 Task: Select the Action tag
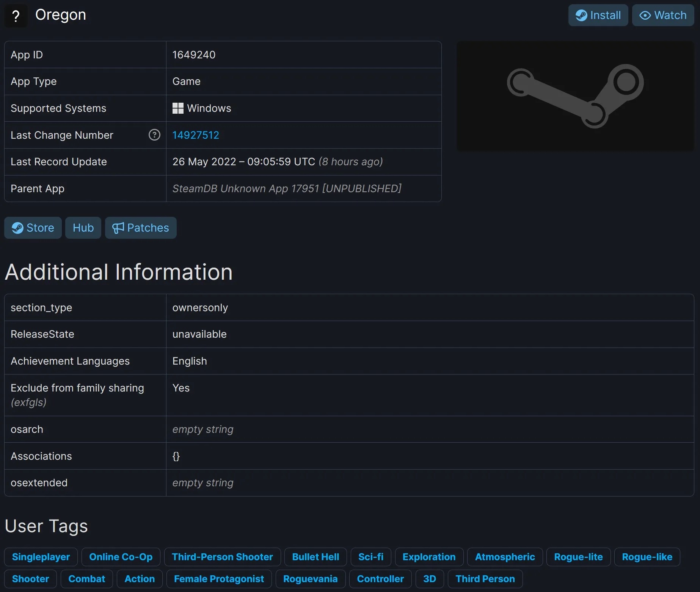coord(140,579)
